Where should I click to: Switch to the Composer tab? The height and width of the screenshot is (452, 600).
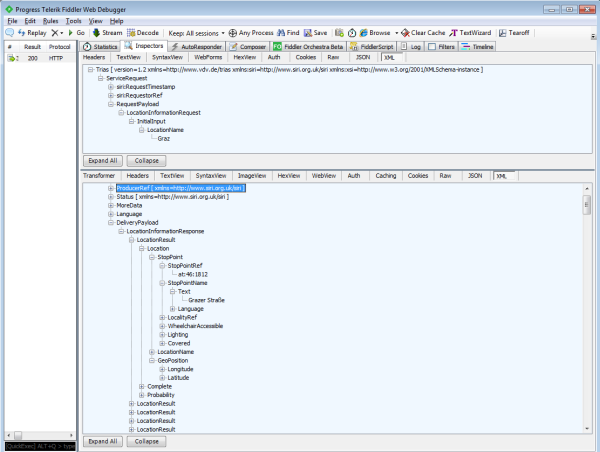pyautogui.click(x=248, y=47)
